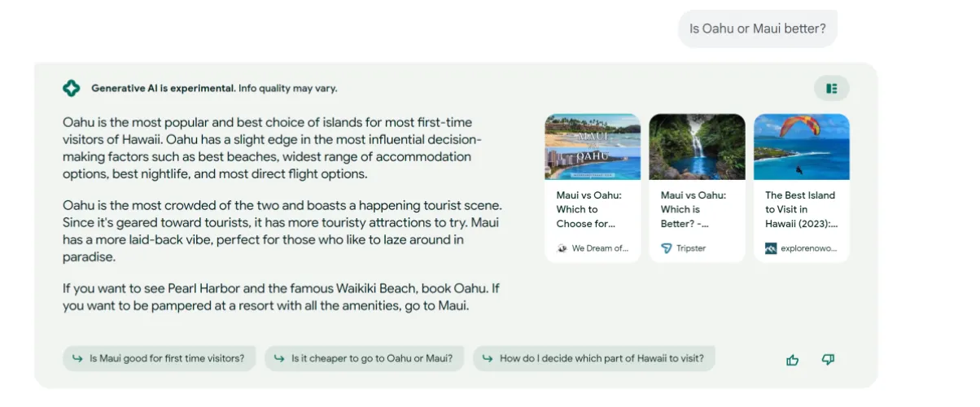Click the Tripster site logo icon
The width and height of the screenshot is (980, 407).
[666, 248]
